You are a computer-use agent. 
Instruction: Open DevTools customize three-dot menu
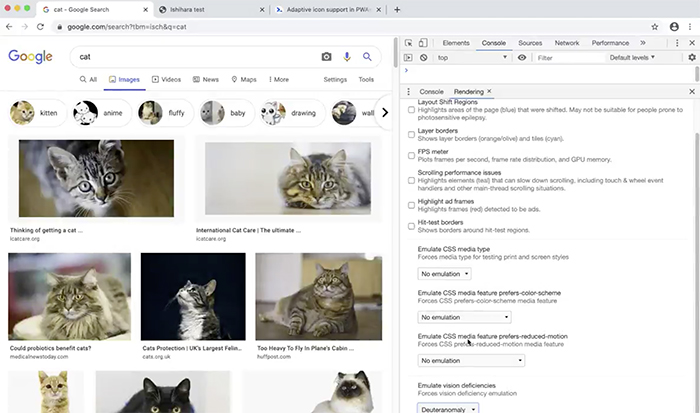[677, 43]
